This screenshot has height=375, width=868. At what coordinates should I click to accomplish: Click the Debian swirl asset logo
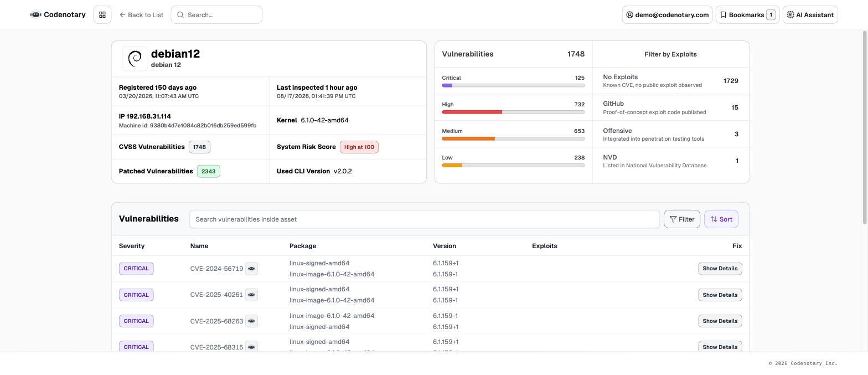tap(135, 59)
